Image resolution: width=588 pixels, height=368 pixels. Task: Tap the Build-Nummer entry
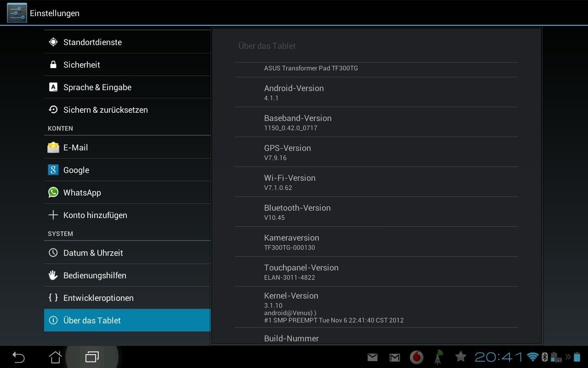click(376, 336)
